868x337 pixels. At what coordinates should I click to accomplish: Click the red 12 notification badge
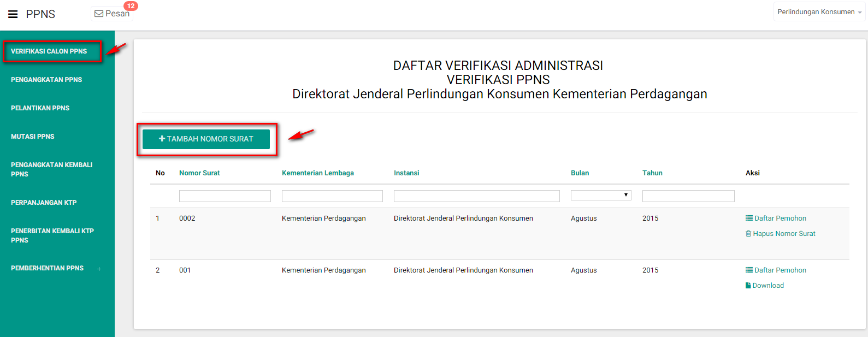click(x=131, y=6)
